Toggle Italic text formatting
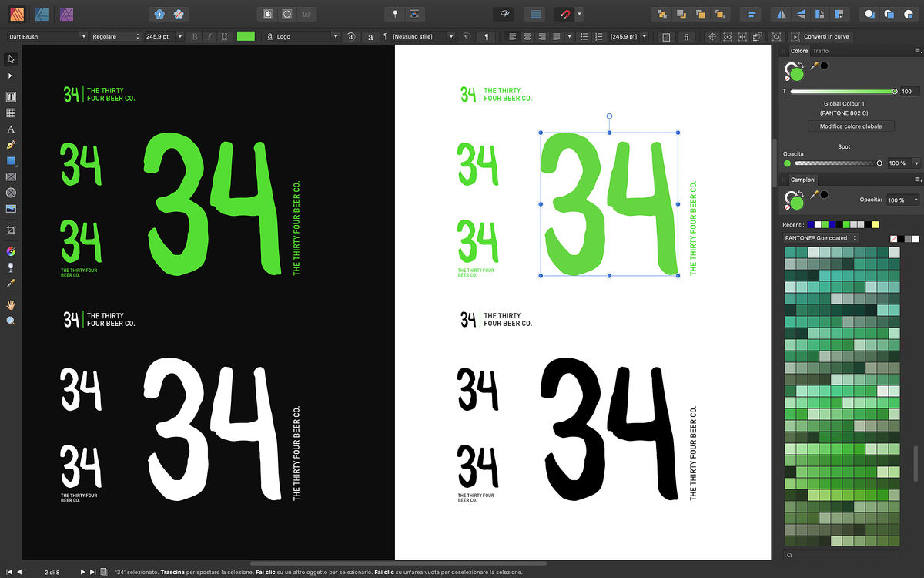The height and width of the screenshot is (578, 924). click(209, 36)
